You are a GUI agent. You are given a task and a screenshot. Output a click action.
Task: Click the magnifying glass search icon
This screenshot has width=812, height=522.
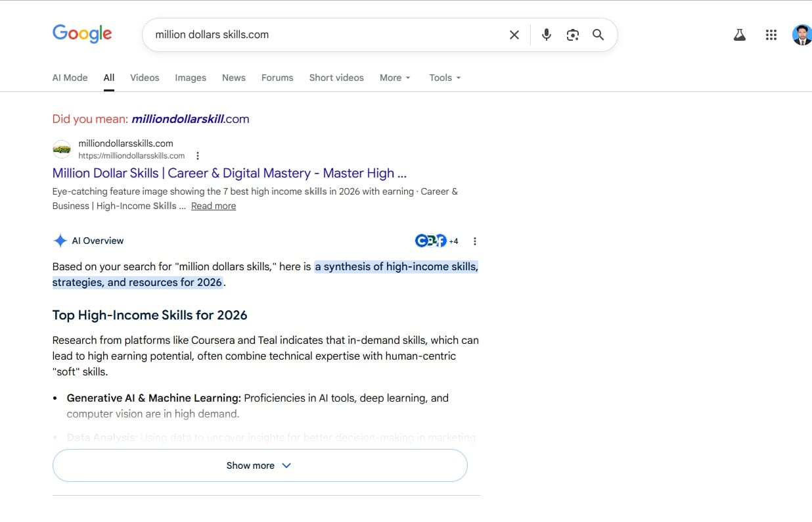(598, 35)
